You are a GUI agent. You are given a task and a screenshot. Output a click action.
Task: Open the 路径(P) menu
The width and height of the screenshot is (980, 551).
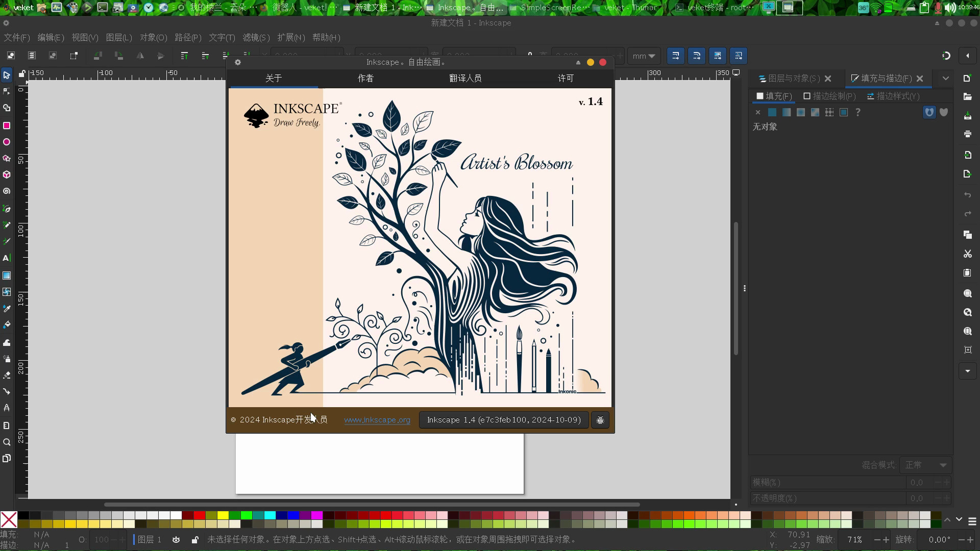tap(188, 38)
